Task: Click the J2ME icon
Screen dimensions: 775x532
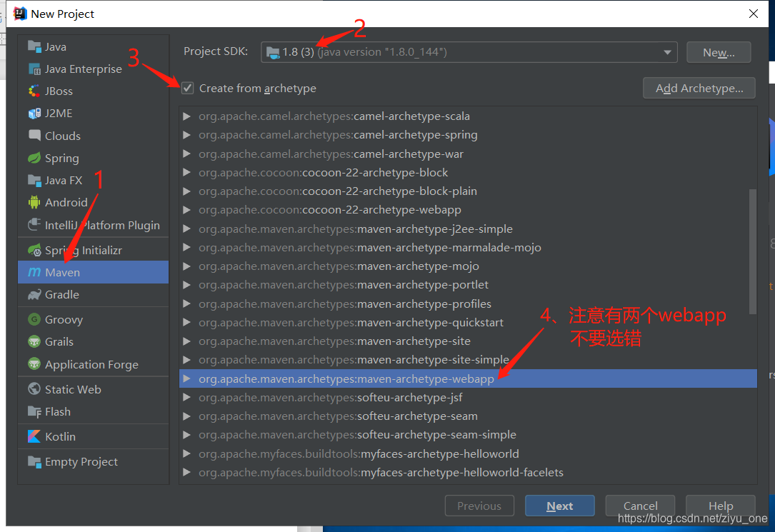Action: click(x=34, y=113)
